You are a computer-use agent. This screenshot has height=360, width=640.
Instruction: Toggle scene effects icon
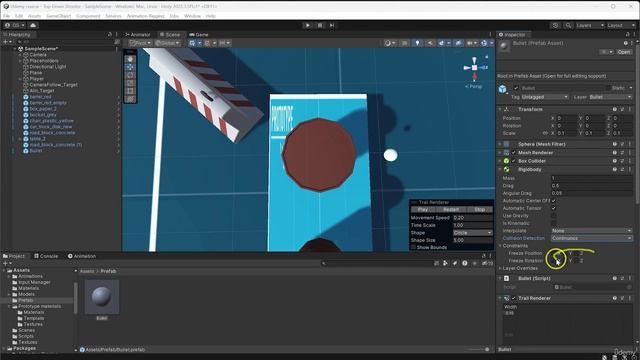441,43
